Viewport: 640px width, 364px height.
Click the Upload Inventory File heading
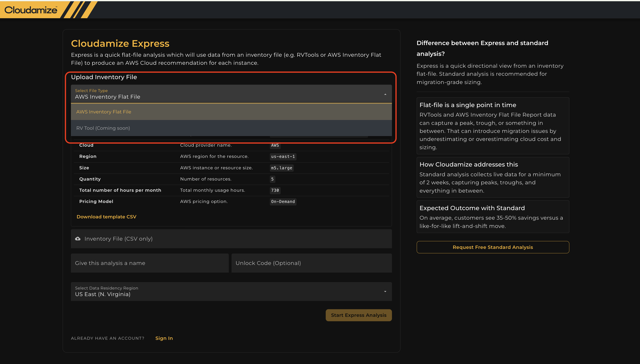[x=104, y=77]
